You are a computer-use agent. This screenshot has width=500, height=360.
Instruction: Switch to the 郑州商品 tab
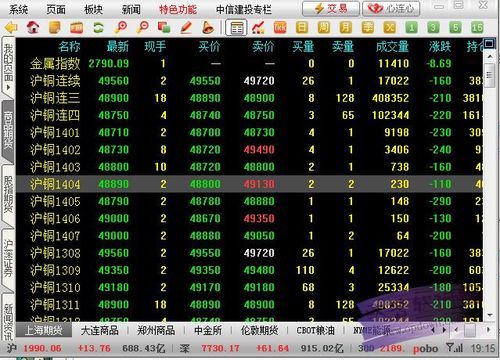pyautogui.click(x=156, y=330)
